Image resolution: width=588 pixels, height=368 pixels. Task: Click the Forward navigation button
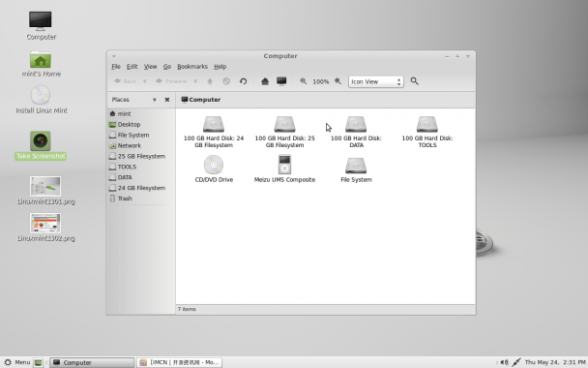[x=171, y=81]
